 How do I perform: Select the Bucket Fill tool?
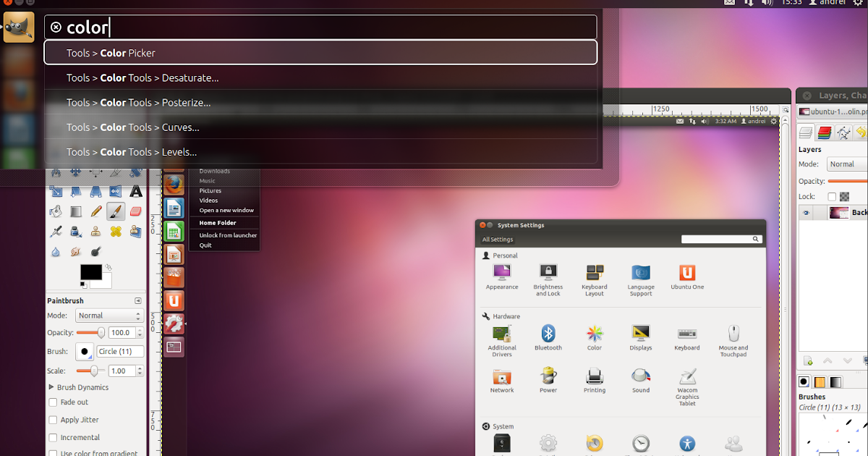point(55,211)
